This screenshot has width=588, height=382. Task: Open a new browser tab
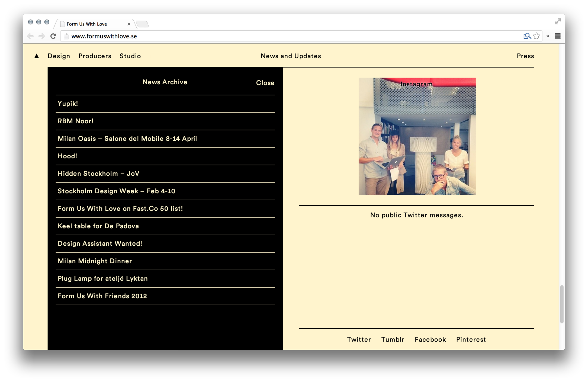coord(143,24)
